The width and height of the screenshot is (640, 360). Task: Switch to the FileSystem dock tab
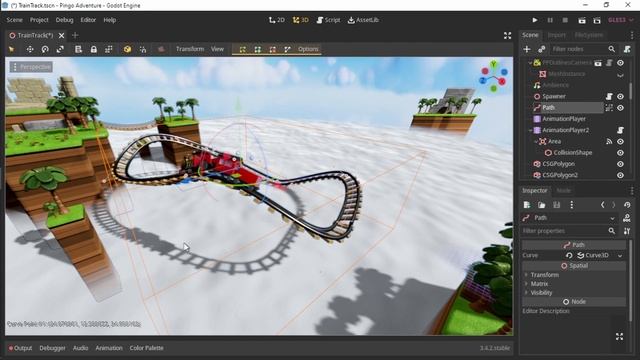click(x=589, y=35)
